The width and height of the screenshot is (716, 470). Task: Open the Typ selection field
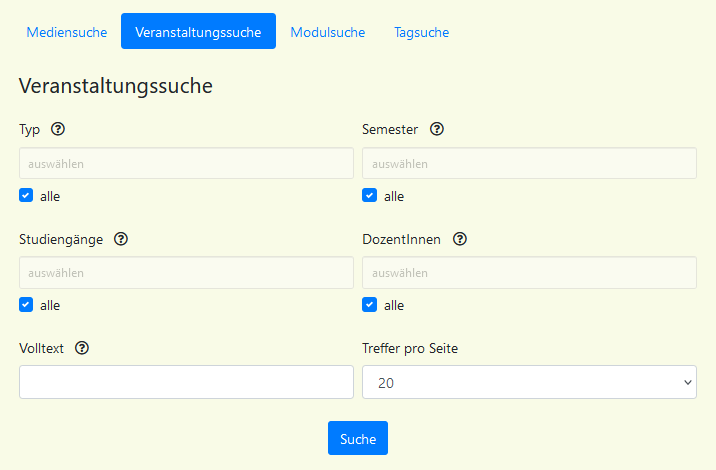tap(186, 163)
